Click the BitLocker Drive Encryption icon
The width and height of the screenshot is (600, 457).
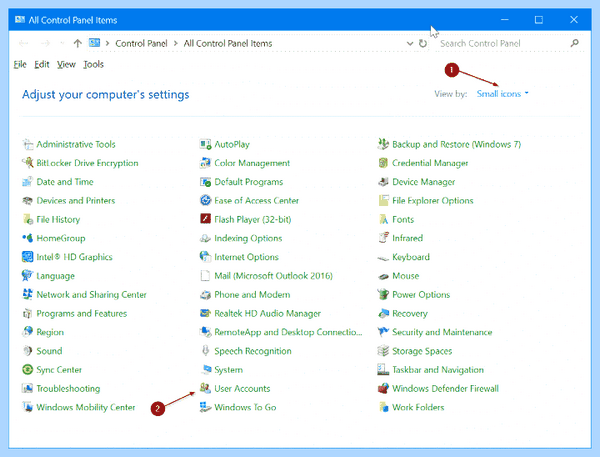coord(28,163)
